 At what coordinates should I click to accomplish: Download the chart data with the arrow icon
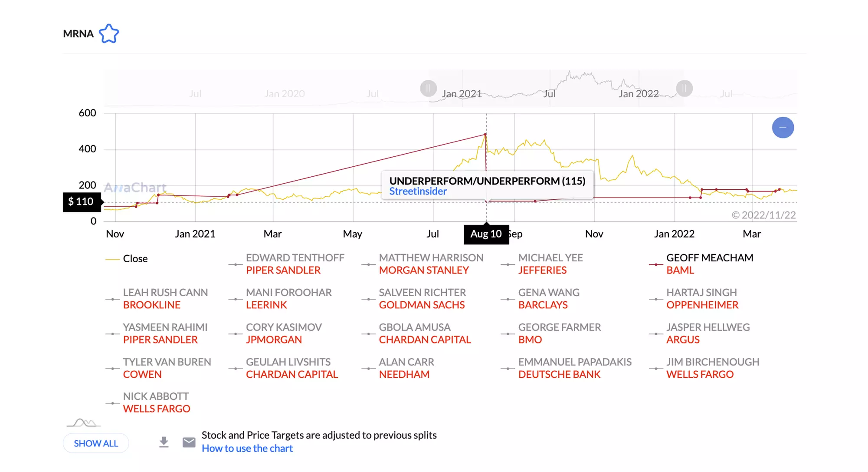pyautogui.click(x=164, y=442)
